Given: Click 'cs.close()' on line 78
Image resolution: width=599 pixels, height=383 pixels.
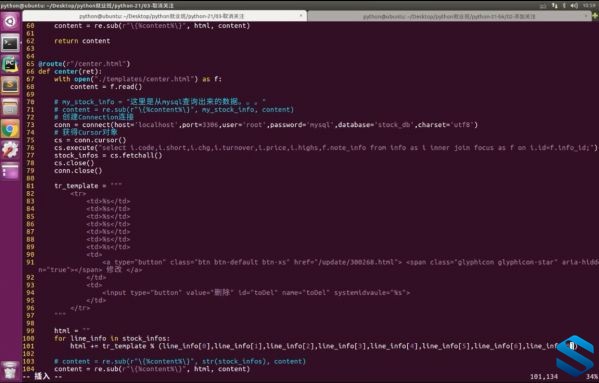Looking at the screenshot, I should pos(74,163).
